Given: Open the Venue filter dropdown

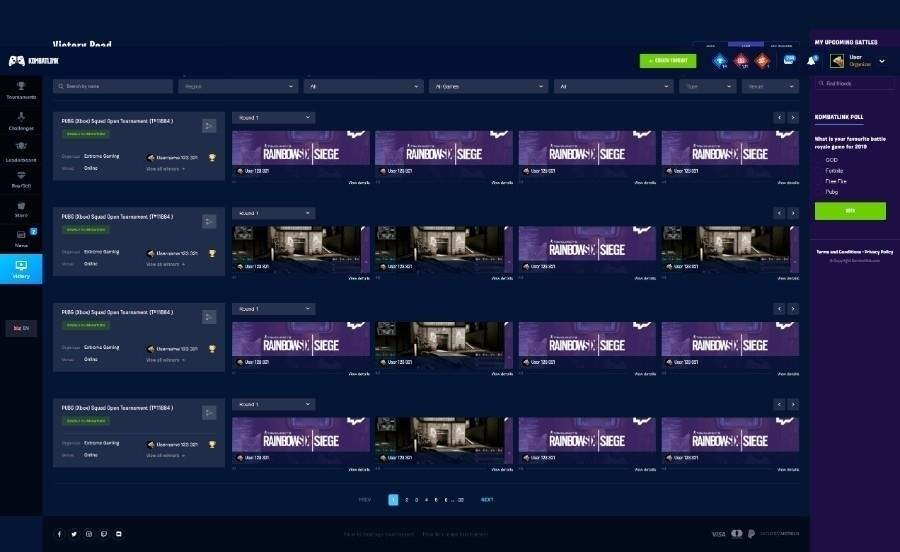Looking at the screenshot, I should [770, 86].
